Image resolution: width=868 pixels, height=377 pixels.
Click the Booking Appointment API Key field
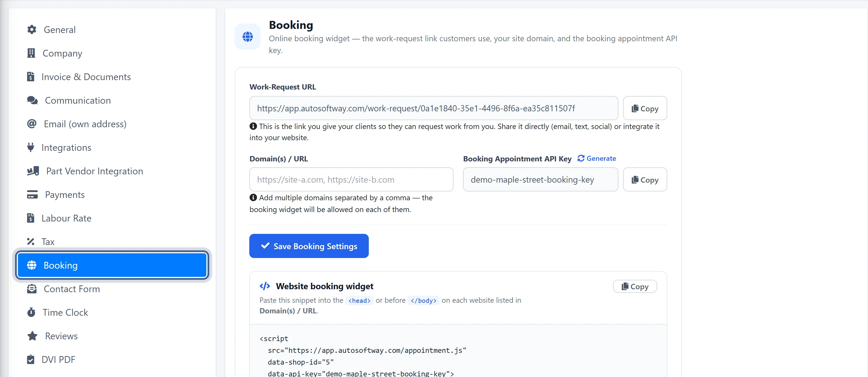click(x=540, y=179)
